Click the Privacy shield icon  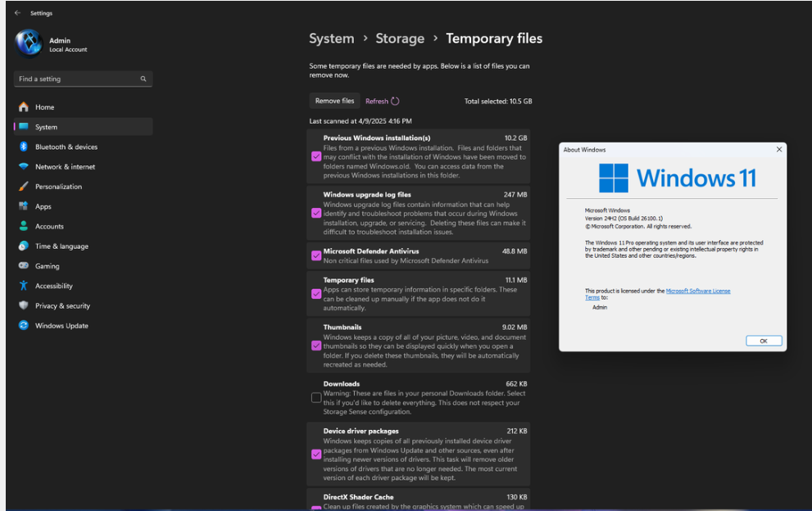pyautogui.click(x=23, y=305)
